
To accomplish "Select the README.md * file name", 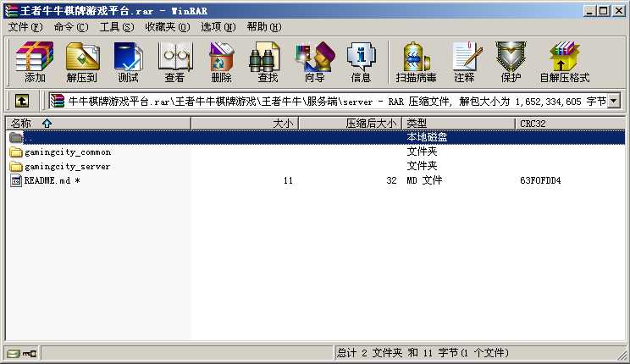I will coord(52,181).
